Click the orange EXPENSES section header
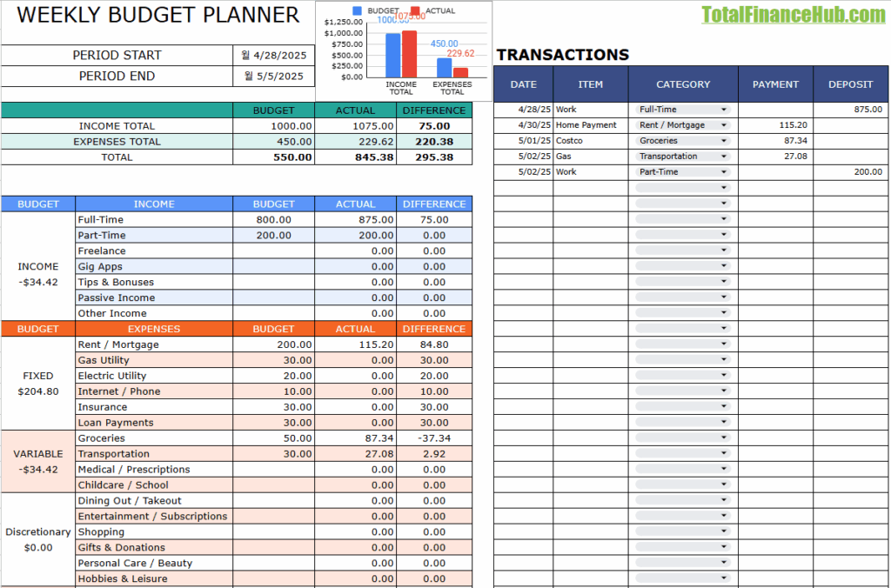The height and width of the screenshot is (588, 891). tap(154, 329)
